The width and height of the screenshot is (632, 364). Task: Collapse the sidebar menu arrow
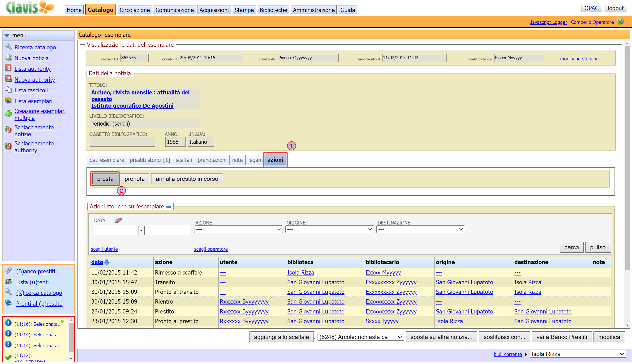tap(7, 35)
